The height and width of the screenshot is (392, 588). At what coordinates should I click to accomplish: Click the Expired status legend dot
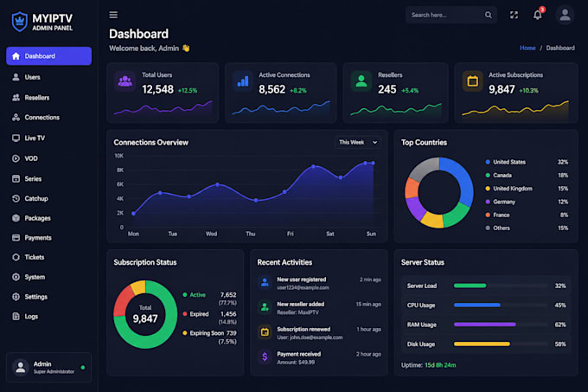(185, 314)
